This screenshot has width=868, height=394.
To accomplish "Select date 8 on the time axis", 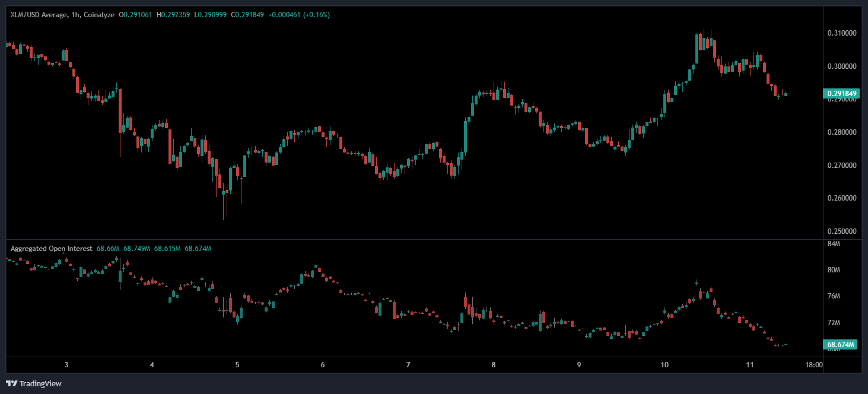I will [x=494, y=365].
